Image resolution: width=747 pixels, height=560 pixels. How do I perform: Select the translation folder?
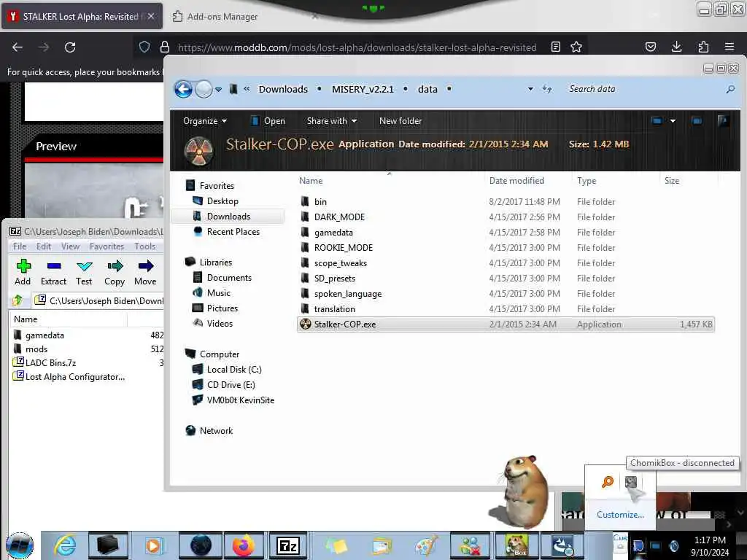point(334,308)
